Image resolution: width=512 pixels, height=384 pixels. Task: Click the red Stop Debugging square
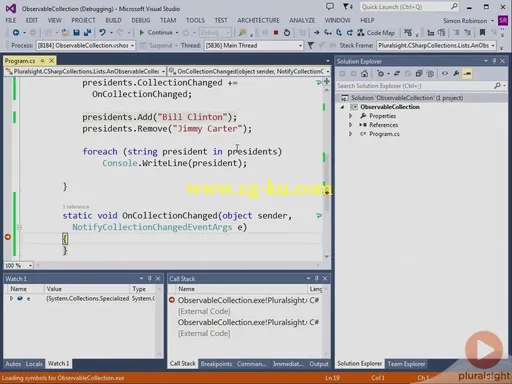point(276,33)
